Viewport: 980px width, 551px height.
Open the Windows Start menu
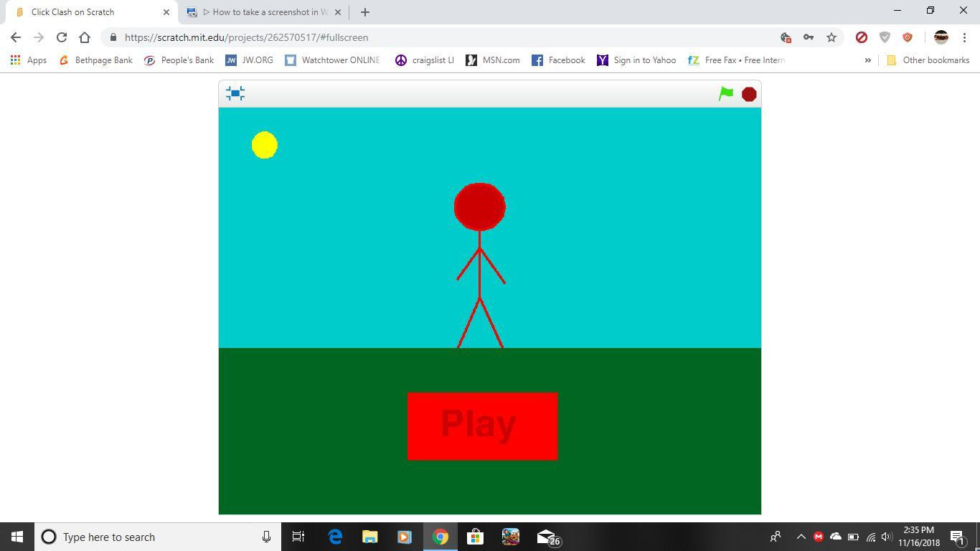[x=17, y=537]
